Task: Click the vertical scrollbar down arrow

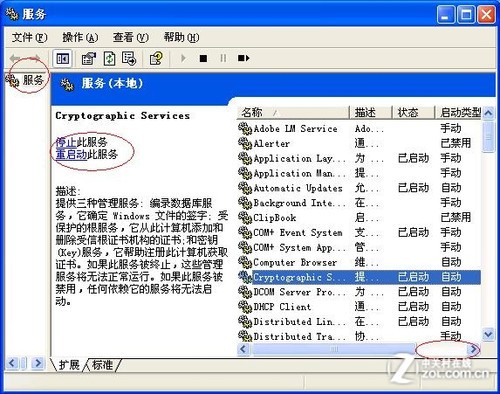Action: [488, 334]
